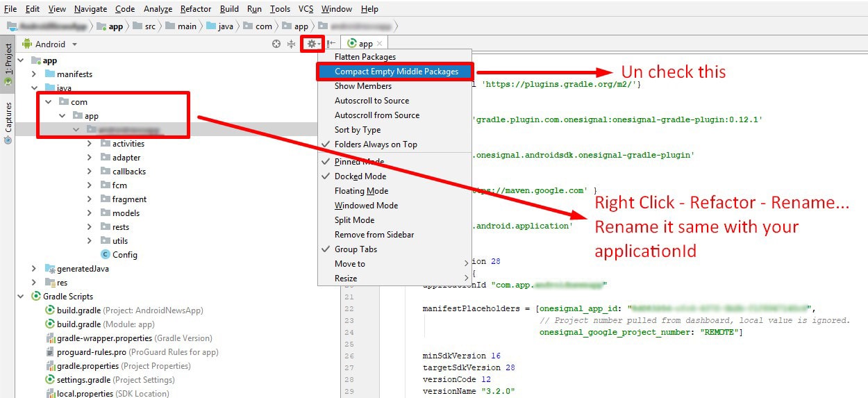Click the java breadcrumb in navigation bar
Viewport: 868px width, 398px height.
(226, 26)
